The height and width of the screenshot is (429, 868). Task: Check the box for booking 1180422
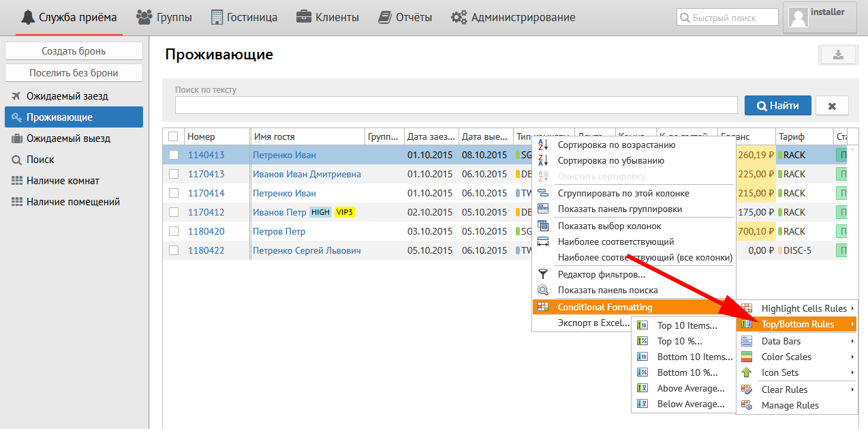[173, 250]
